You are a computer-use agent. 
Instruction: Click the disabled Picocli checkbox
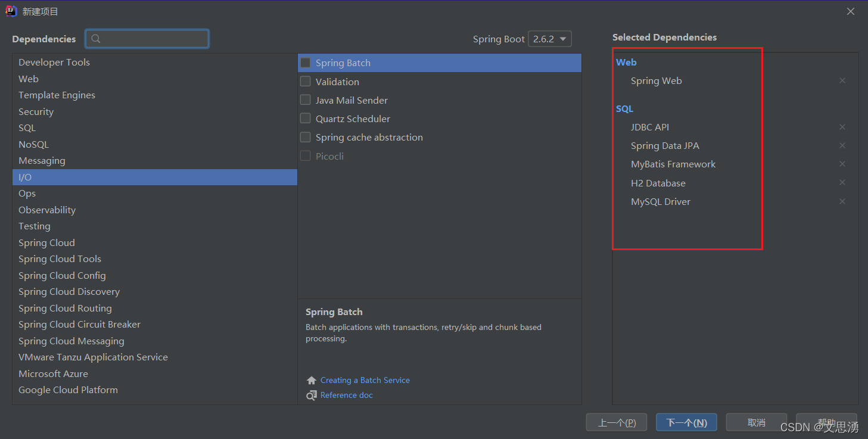coord(306,156)
